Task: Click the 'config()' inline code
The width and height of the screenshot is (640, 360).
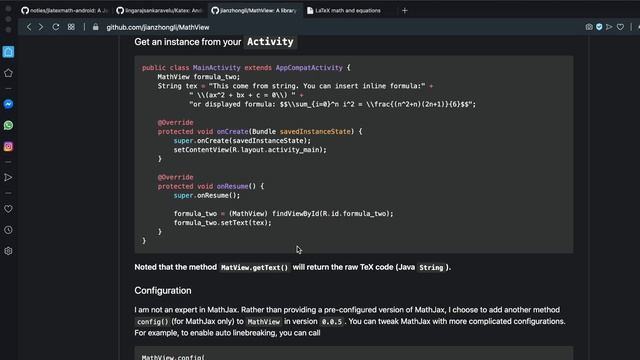Action: (x=152, y=322)
